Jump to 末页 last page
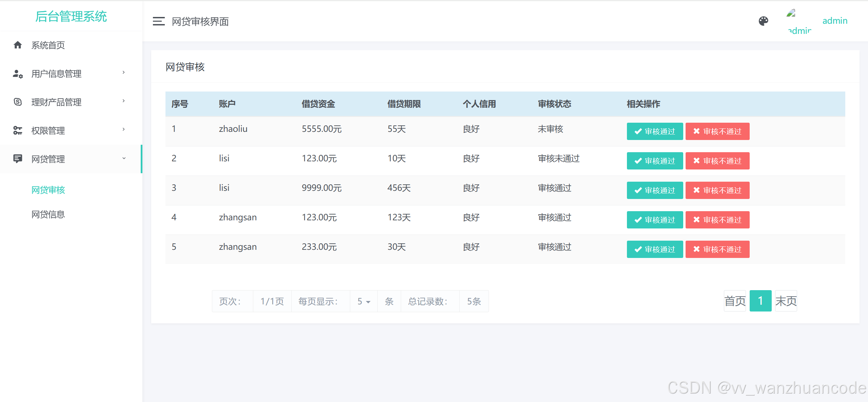868x402 pixels. pos(786,301)
